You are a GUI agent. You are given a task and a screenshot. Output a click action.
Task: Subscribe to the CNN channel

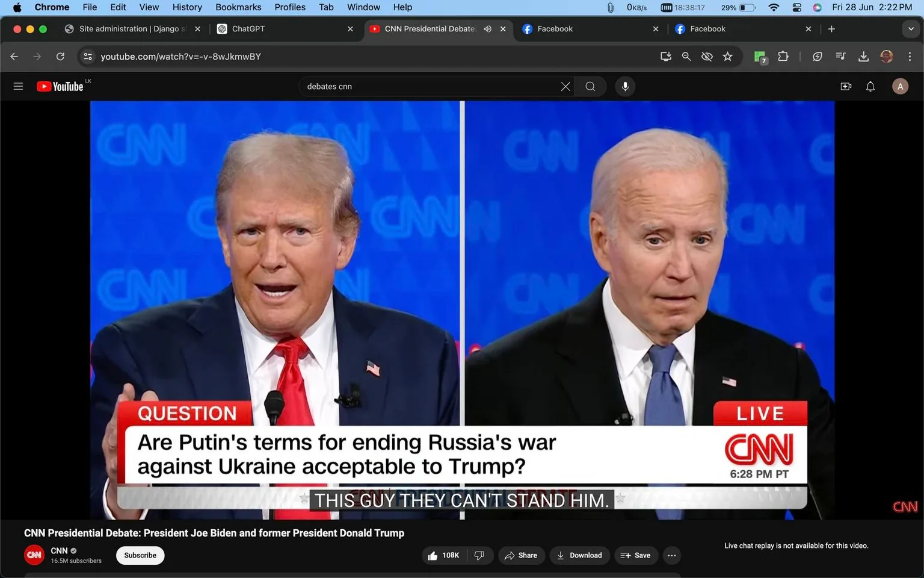[140, 555]
